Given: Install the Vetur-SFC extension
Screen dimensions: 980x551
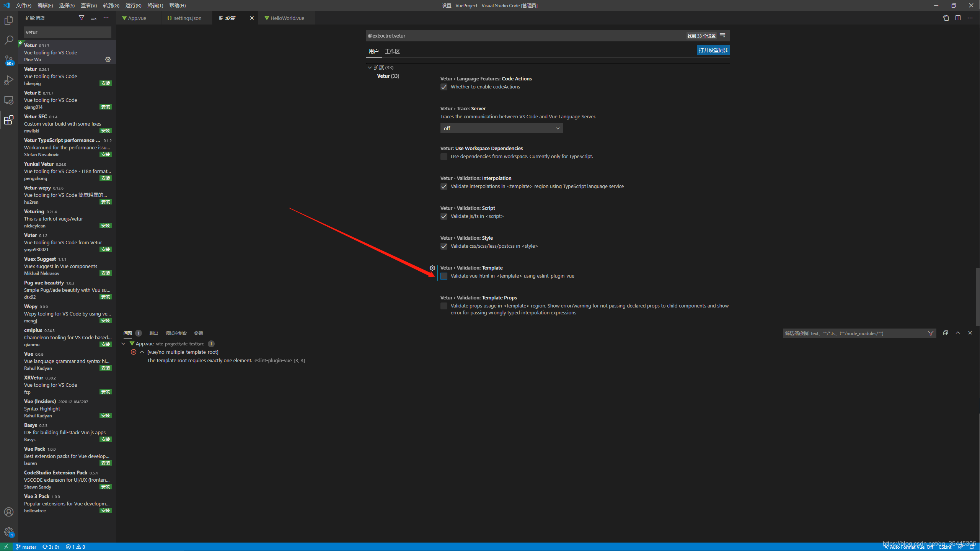Looking at the screenshot, I should click(106, 131).
